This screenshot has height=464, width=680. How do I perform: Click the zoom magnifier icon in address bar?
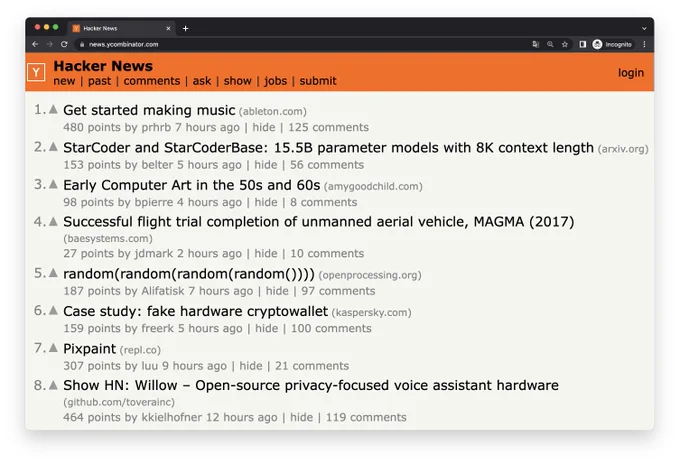coord(550,44)
